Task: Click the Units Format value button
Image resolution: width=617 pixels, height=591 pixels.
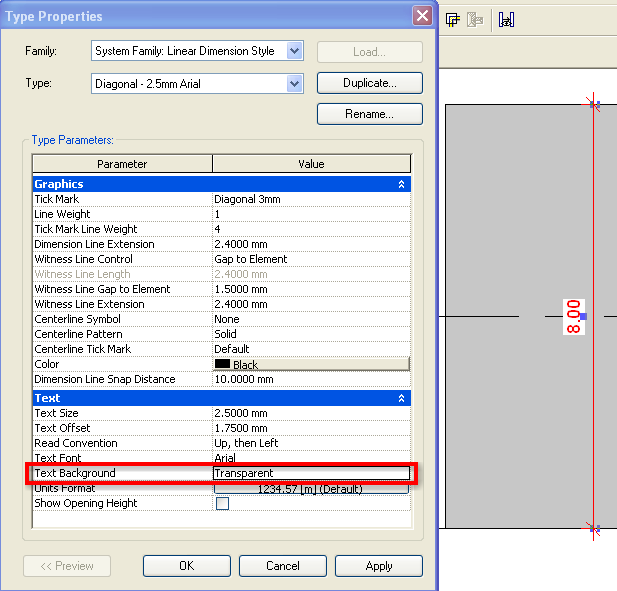Action: coord(311,489)
